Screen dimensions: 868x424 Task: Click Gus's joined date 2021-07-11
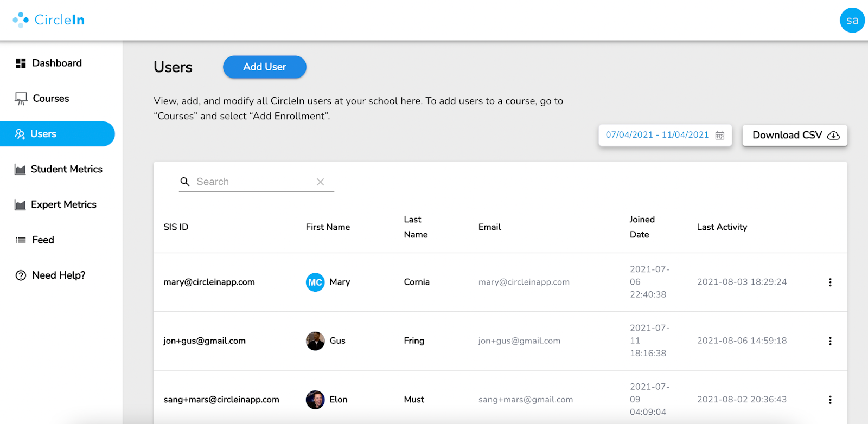coord(649,341)
